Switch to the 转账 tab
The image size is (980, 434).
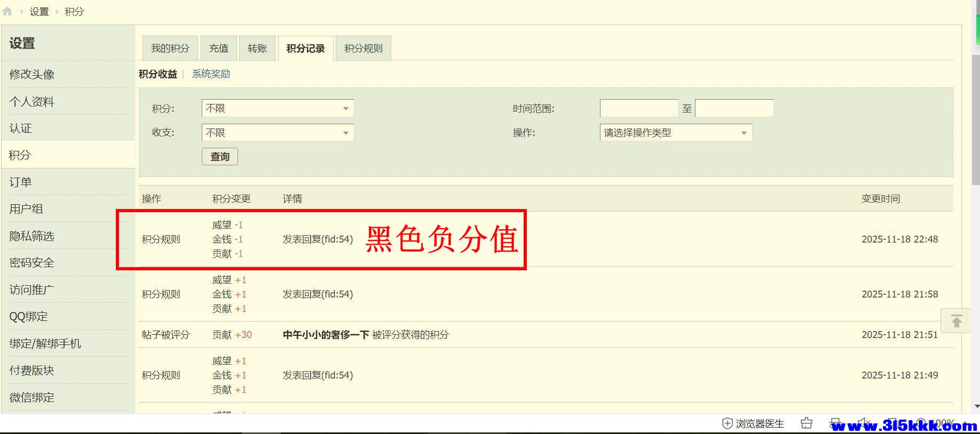tap(257, 49)
